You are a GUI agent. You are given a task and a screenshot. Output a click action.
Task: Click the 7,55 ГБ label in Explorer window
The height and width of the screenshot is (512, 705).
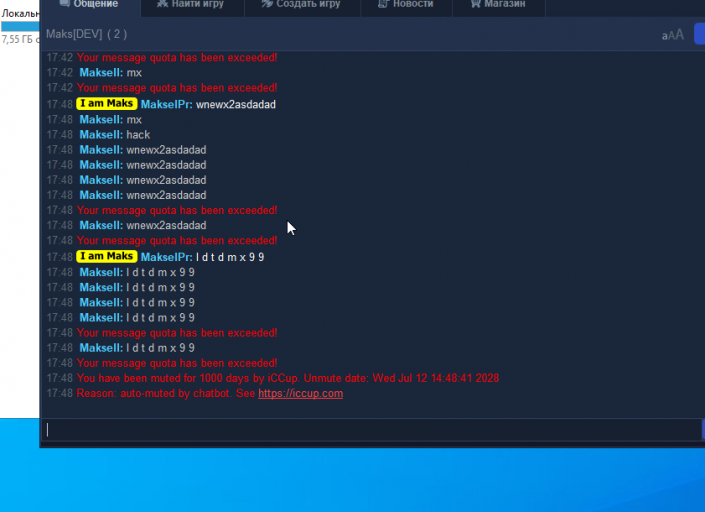click(20, 40)
